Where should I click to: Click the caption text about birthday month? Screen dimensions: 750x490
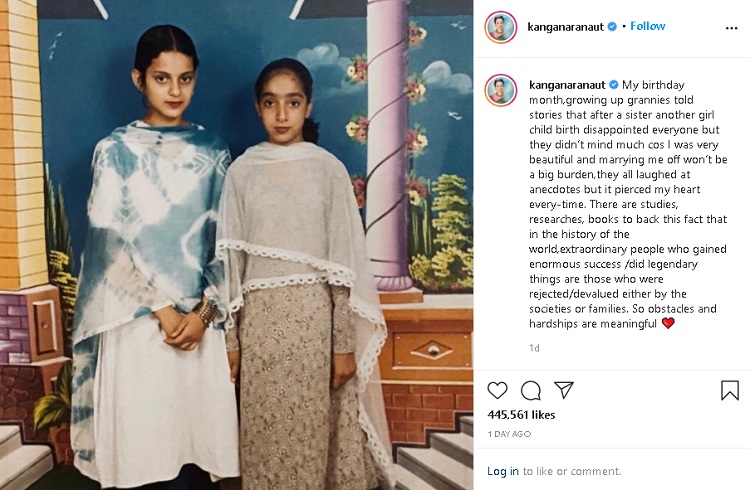tap(628, 204)
